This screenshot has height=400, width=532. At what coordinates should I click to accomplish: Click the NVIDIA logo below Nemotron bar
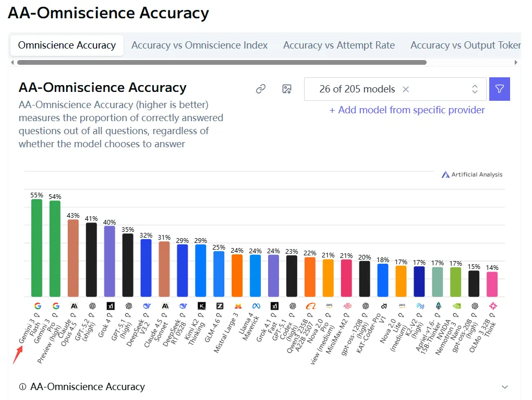point(456,306)
